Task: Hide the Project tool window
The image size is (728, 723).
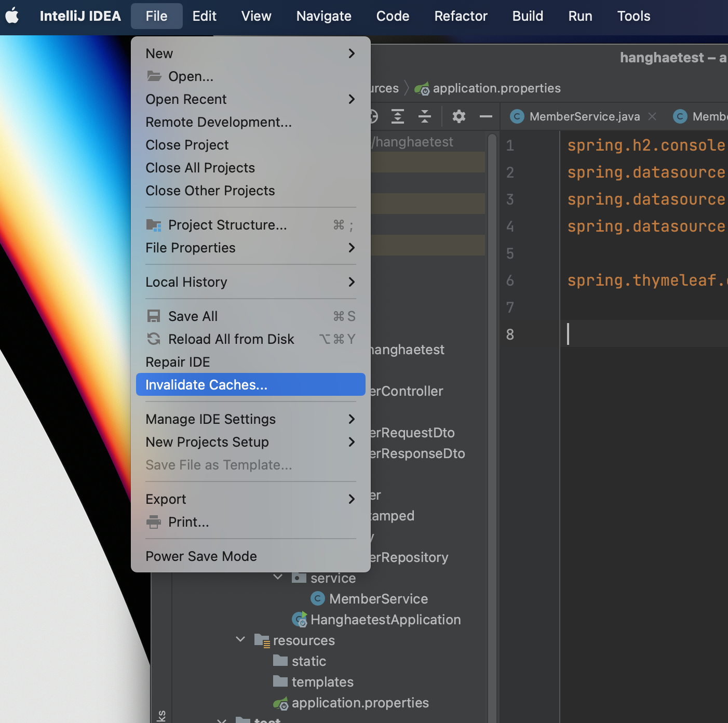Action: point(486,116)
